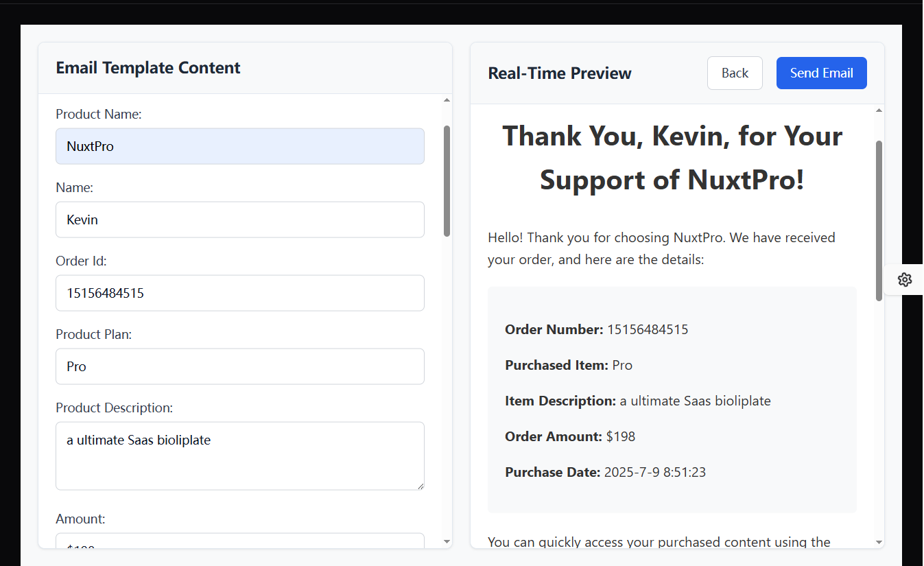Click the Hello! Thank you greeting paragraph

point(662,248)
